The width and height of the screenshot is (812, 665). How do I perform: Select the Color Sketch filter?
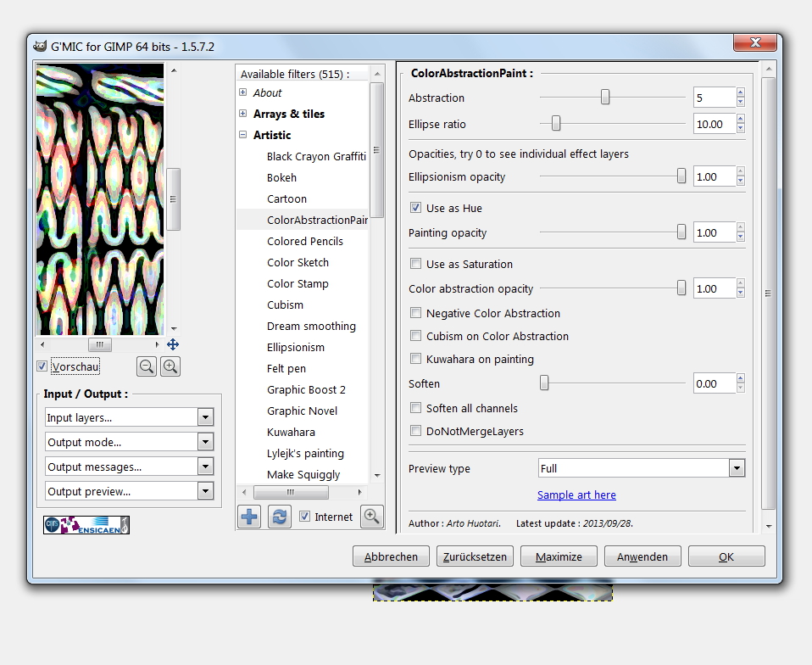click(298, 263)
